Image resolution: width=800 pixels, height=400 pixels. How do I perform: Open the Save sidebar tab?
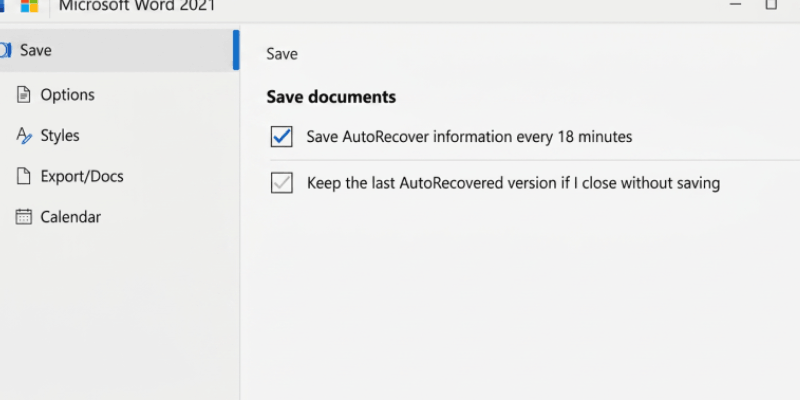click(x=119, y=50)
